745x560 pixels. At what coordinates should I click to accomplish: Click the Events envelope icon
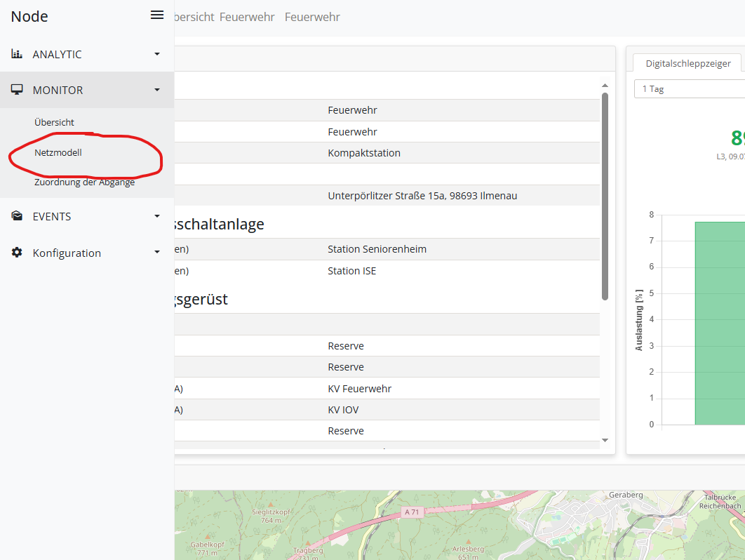(x=17, y=216)
